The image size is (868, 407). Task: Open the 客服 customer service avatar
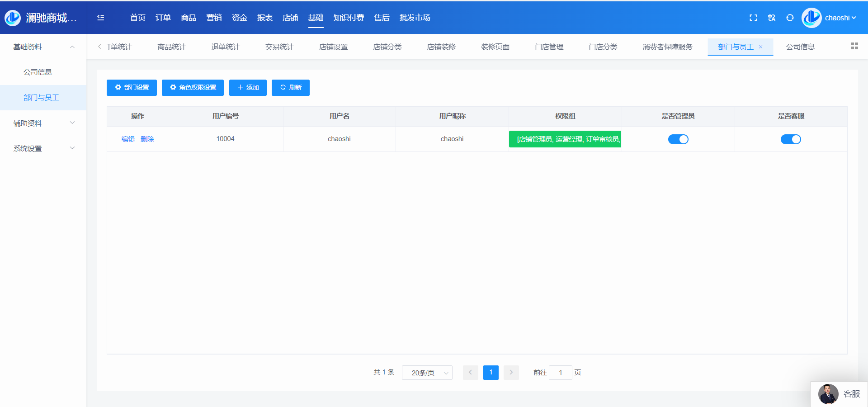point(828,394)
